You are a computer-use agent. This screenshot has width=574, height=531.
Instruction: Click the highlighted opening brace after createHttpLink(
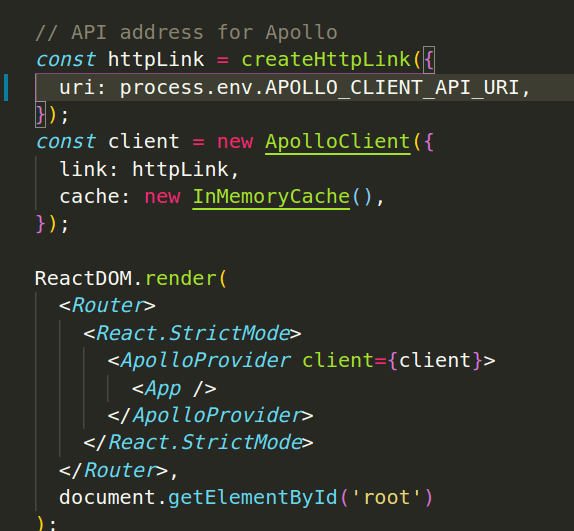tap(429, 60)
